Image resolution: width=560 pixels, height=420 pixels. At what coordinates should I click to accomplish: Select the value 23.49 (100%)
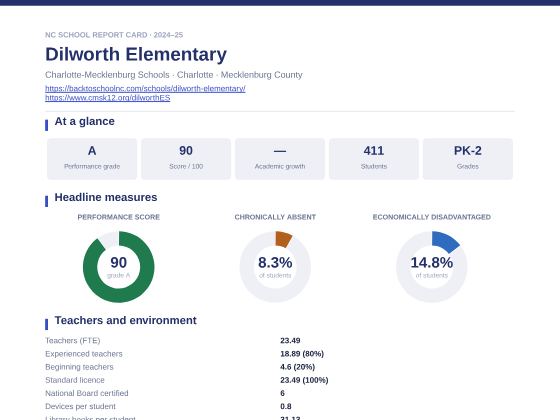[304, 380]
